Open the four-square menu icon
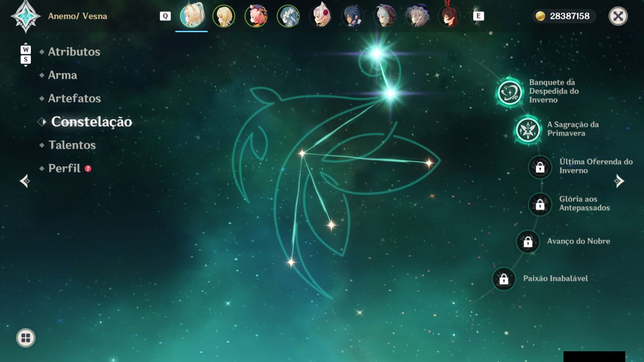644x362 pixels. (x=26, y=338)
